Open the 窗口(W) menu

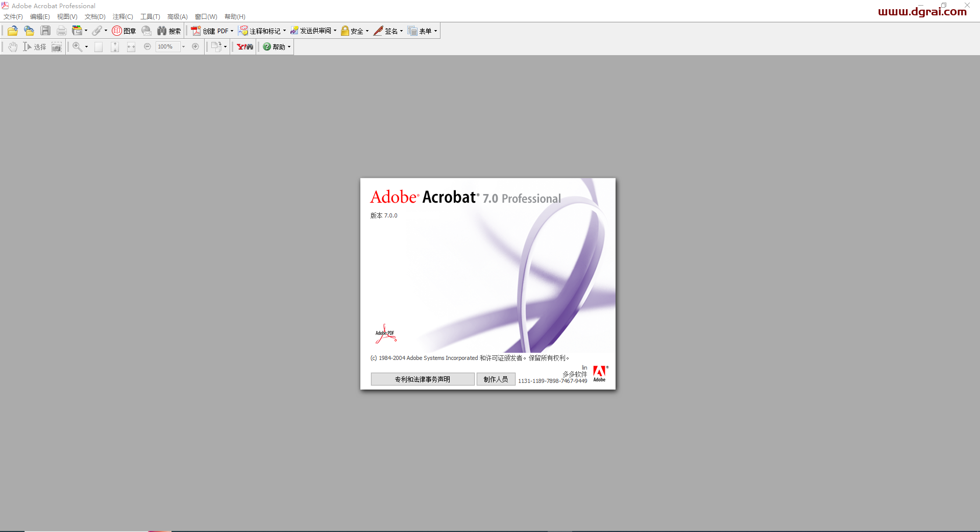206,17
